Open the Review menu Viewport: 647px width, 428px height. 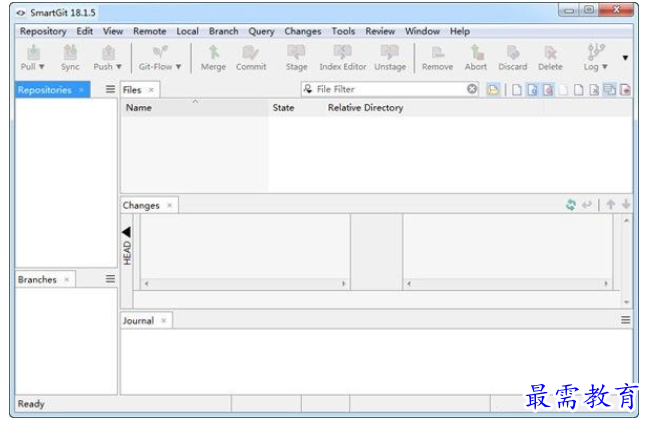pos(380,31)
